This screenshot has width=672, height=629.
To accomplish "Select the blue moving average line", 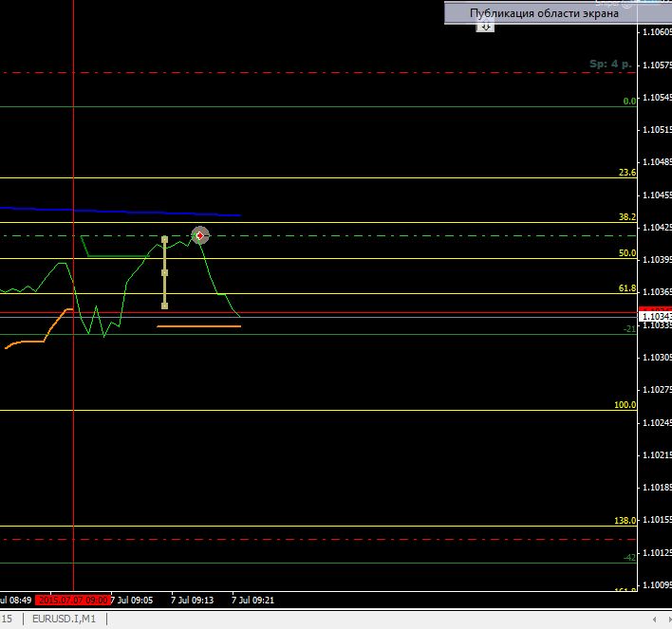I will [x=114, y=210].
